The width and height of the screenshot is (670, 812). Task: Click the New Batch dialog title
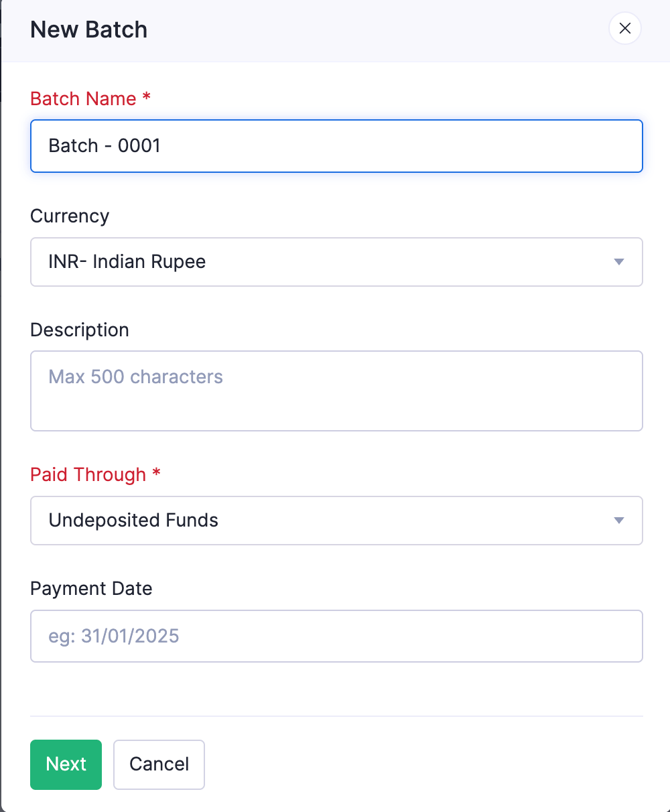[88, 29]
